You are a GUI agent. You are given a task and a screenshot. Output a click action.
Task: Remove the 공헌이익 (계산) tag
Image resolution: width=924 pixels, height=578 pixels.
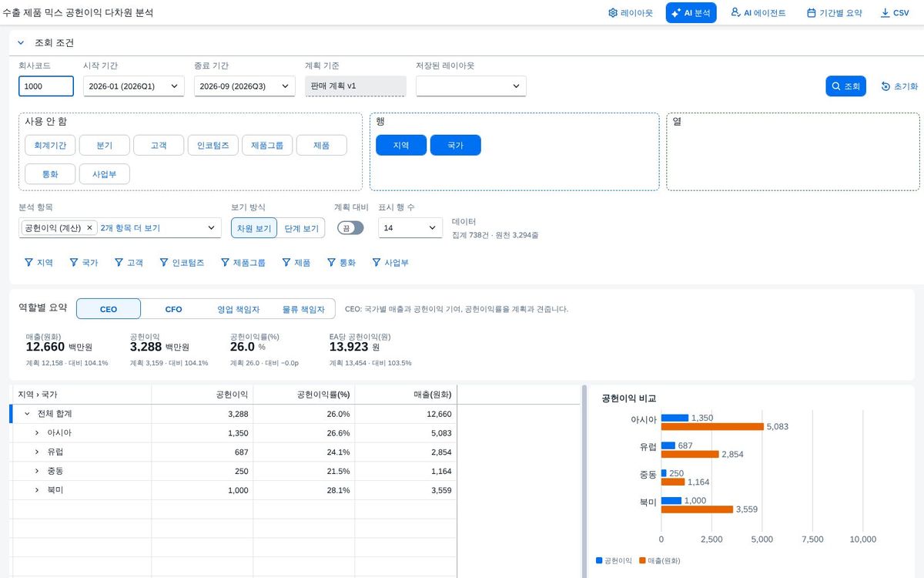click(x=89, y=227)
